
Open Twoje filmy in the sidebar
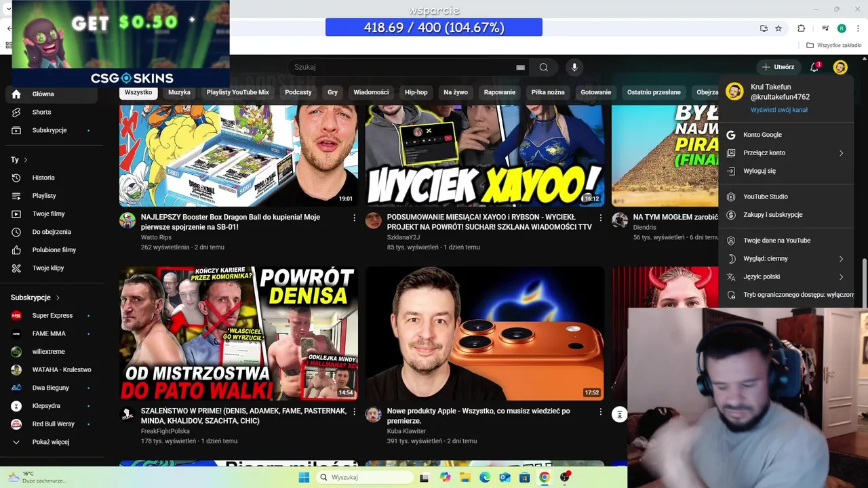click(x=52, y=213)
